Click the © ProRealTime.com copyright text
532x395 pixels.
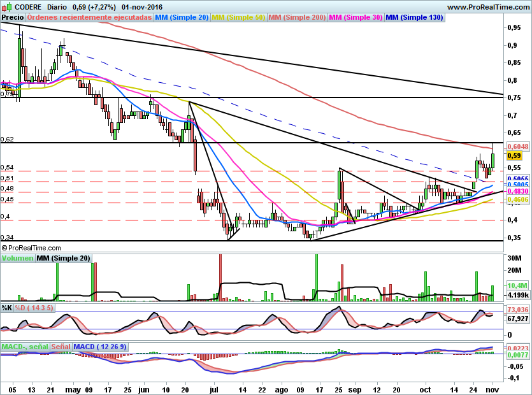[31, 248]
